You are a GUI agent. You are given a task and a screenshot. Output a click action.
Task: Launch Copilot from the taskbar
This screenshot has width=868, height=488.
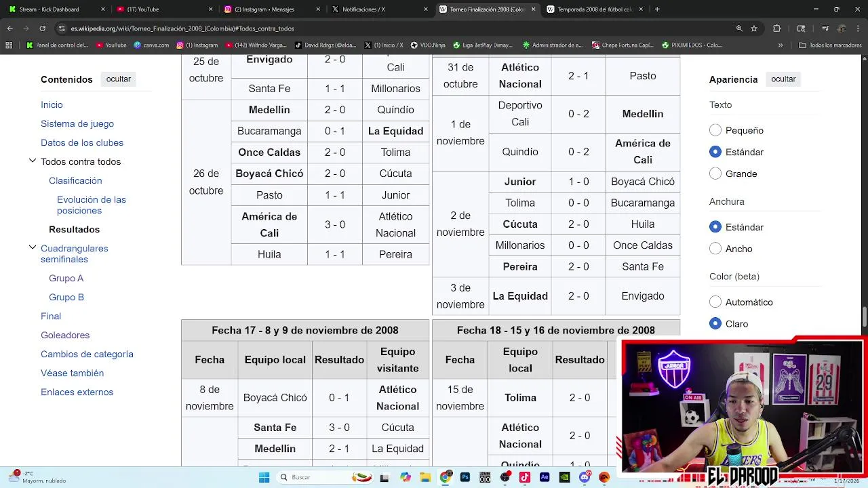click(x=406, y=477)
